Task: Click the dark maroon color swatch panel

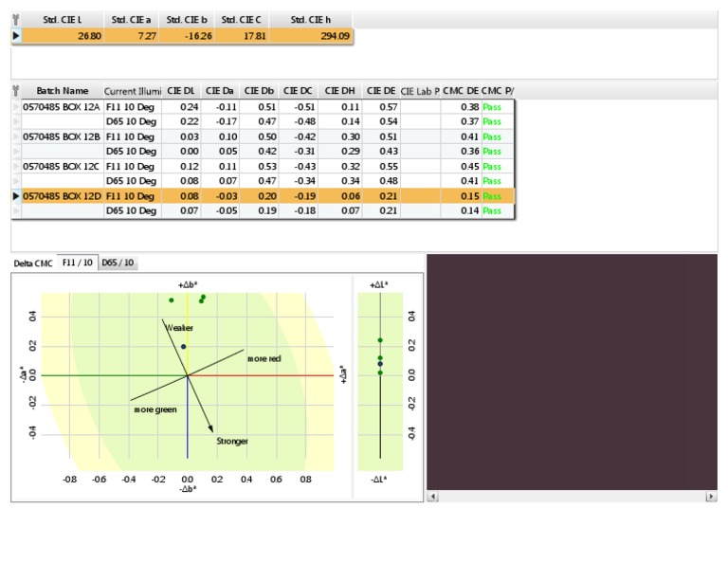Action: tap(572, 371)
